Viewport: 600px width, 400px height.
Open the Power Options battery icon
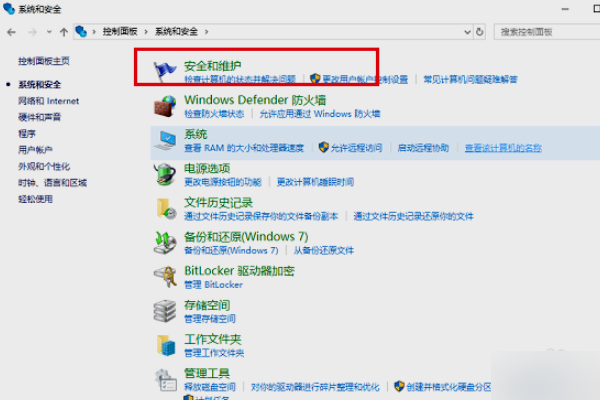tap(165, 174)
